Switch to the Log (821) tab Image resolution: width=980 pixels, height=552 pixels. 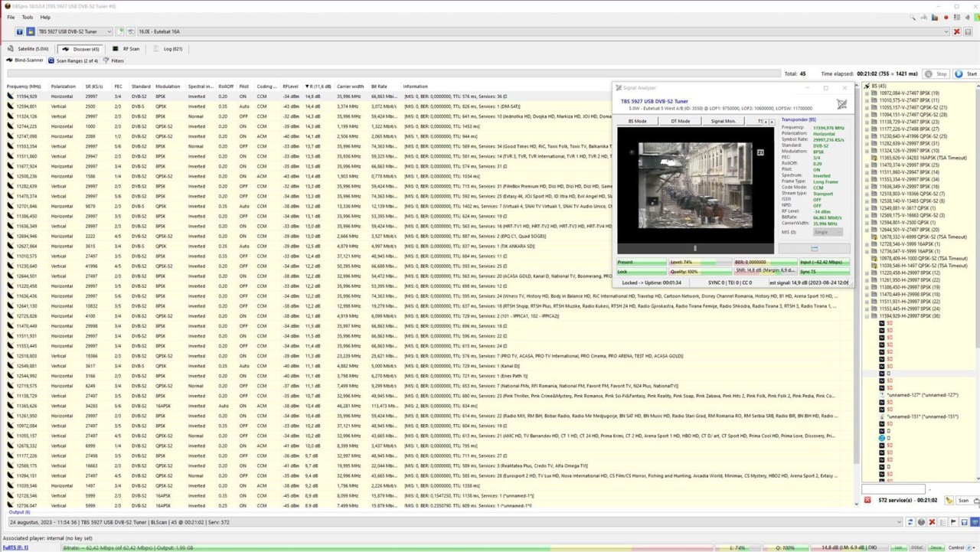(x=173, y=49)
